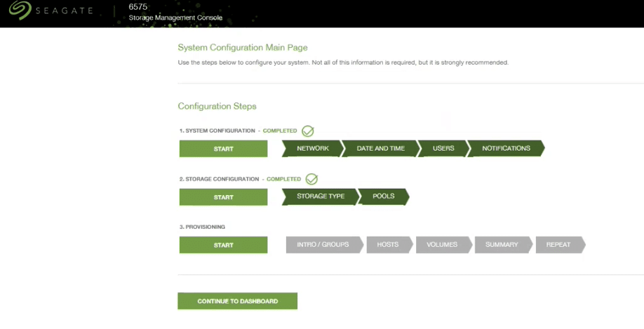Click Storage Configuration completed checkmark icon

(x=311, y=179)
